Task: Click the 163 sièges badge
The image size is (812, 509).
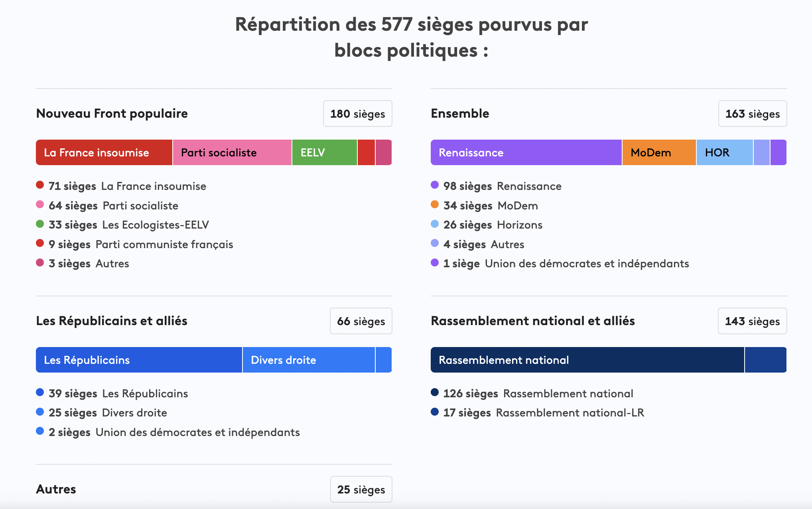Action: pyautogui.click(x=752, y=113)
